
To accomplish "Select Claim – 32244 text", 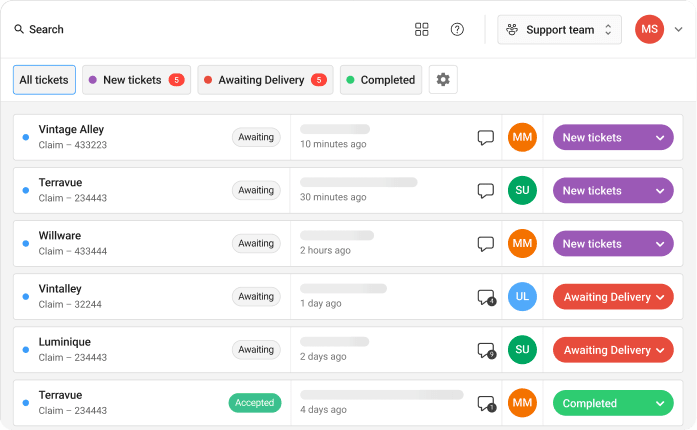I will pyautogui.click(x=70, y=305).
